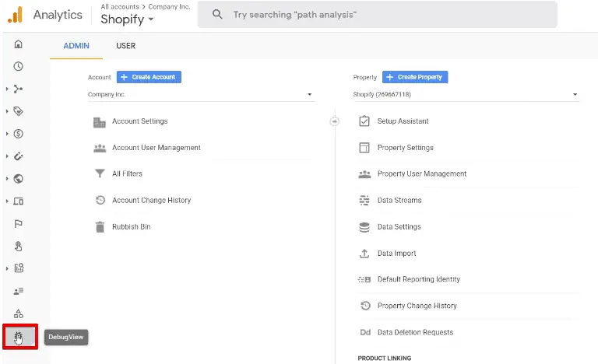Viewport: 598px width, 364px height.
Task: Open the Engagement tag icon
Action: click(x=19, y=111)
